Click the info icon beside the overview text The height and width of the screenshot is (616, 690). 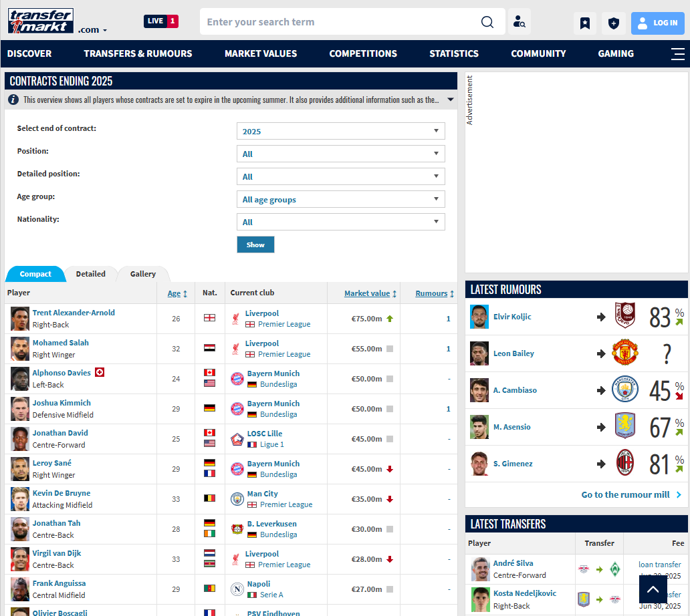click(x=13, y=100)
